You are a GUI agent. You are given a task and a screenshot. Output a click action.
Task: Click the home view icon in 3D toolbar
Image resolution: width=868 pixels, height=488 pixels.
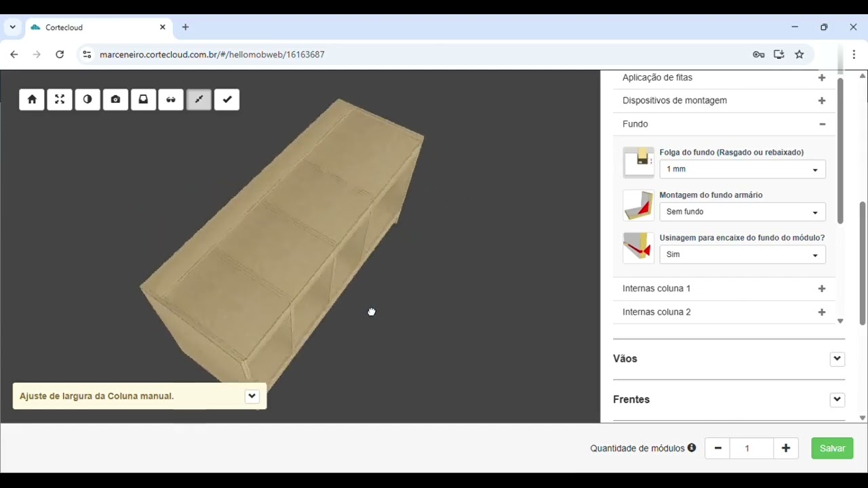tap(32, 100)
